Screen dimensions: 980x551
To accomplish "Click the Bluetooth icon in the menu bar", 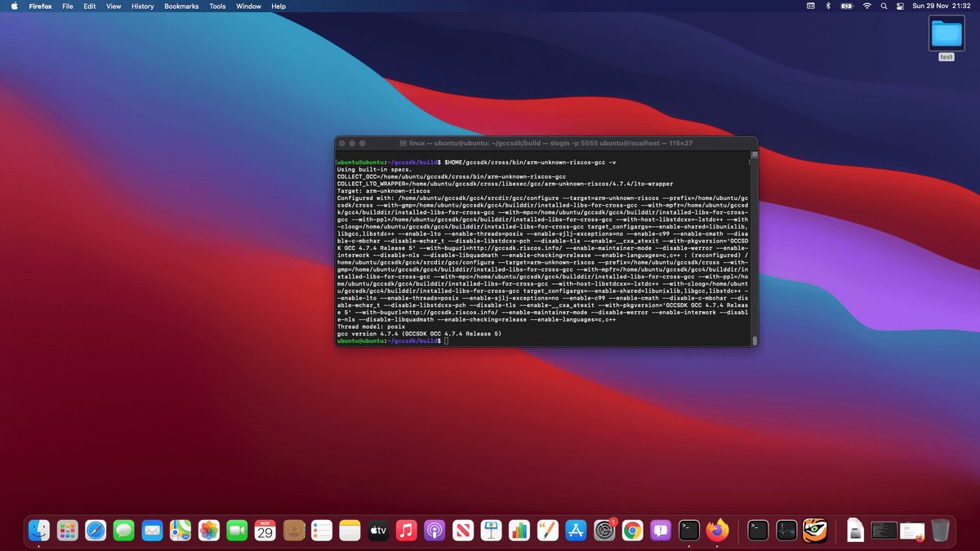I will point(828,6).
